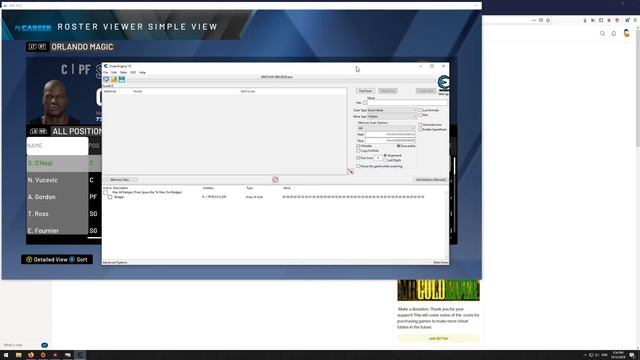Viewport: 640px width, 360px height.
Task: Open the D3D menu in Cheat Engine
Action: (133, 72)
